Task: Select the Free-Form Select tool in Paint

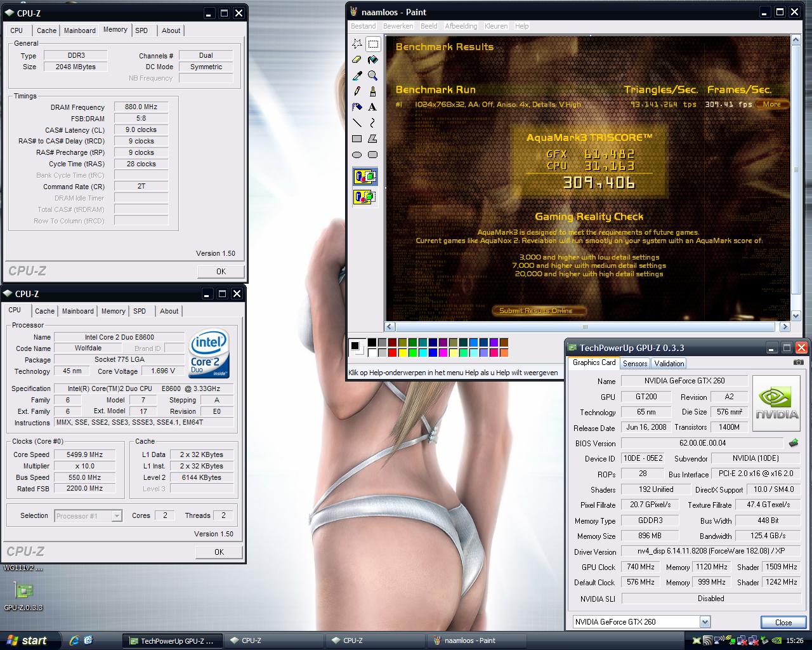Action: pos(357,44)
